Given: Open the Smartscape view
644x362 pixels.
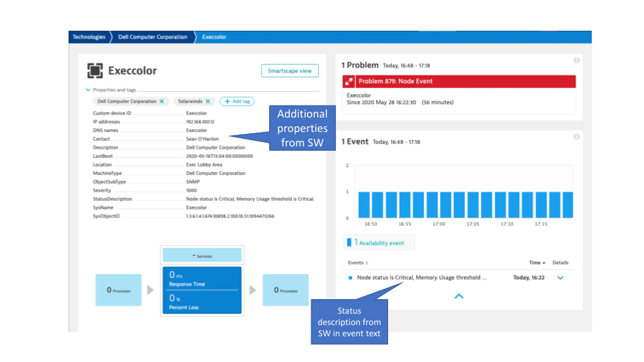Looking at the screenshot, I should 290,71.
